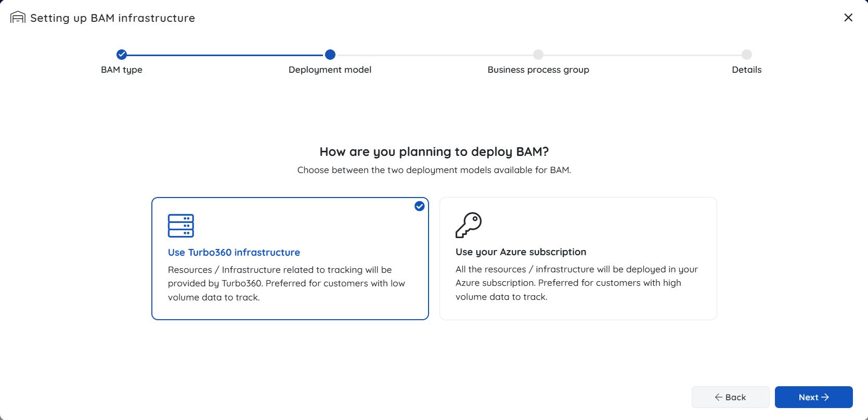Click the 'How are you planning to deploy BAM?' heading
Screen dimensions: 868x420
(434, 152)
